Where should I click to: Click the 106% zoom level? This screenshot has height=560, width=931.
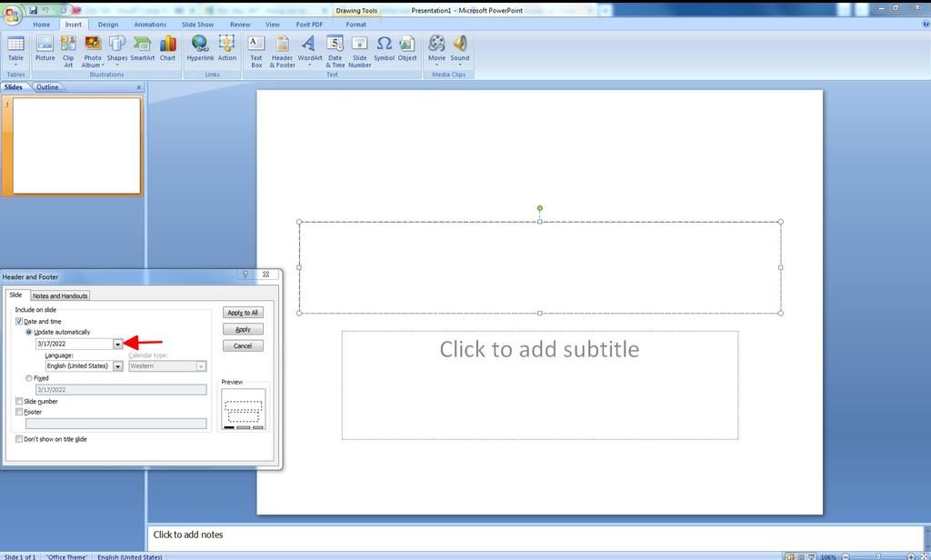(x=828, y=557)
